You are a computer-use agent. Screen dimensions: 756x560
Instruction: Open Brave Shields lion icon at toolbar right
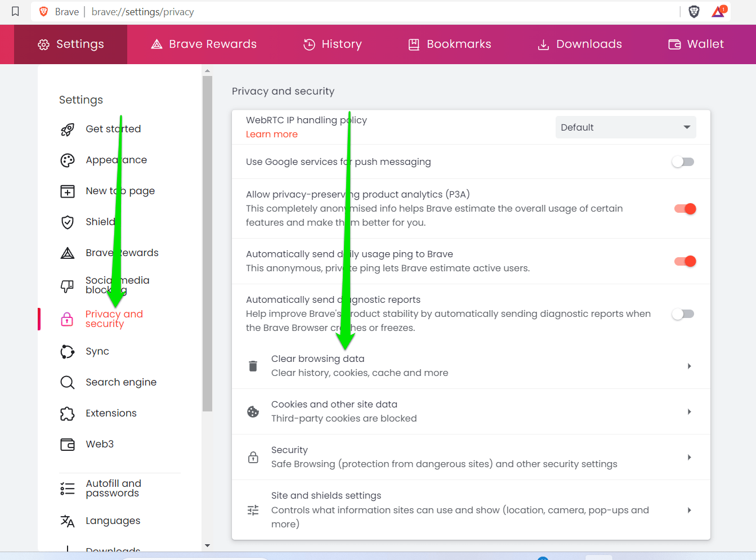[694, 12]
